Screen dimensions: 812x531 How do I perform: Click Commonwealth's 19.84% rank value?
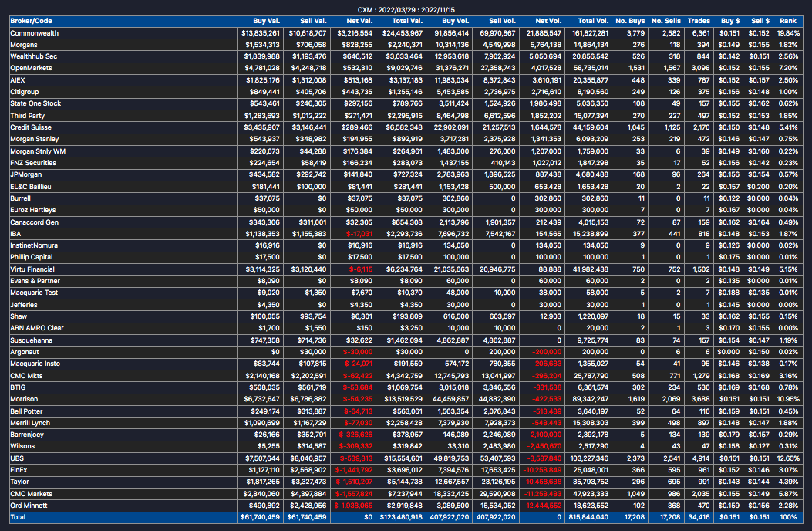pyautogui.click(x=787, y=33)
